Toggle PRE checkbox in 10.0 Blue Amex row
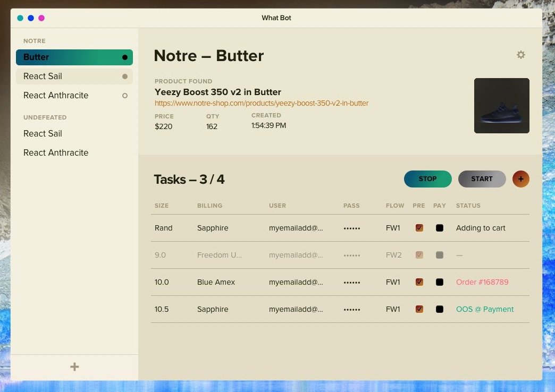The height and width of the screenshot is (392, 555). 419,282
